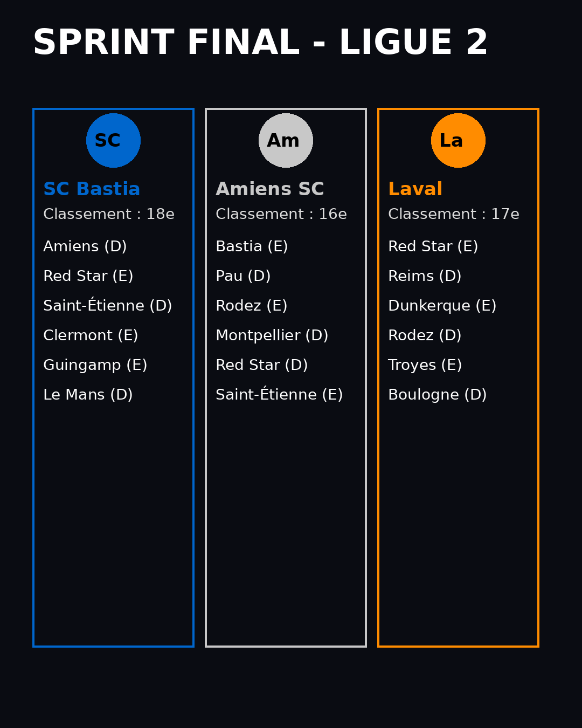The image size is (582, 728).
Task: Click the orange Laval 'La' badge icon
Action: (458, 140)
